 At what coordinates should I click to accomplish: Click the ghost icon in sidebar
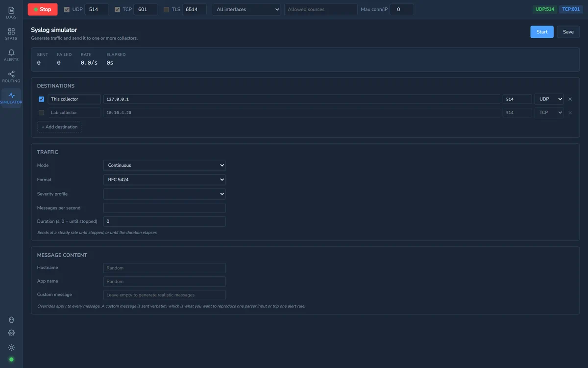(11, 320)
